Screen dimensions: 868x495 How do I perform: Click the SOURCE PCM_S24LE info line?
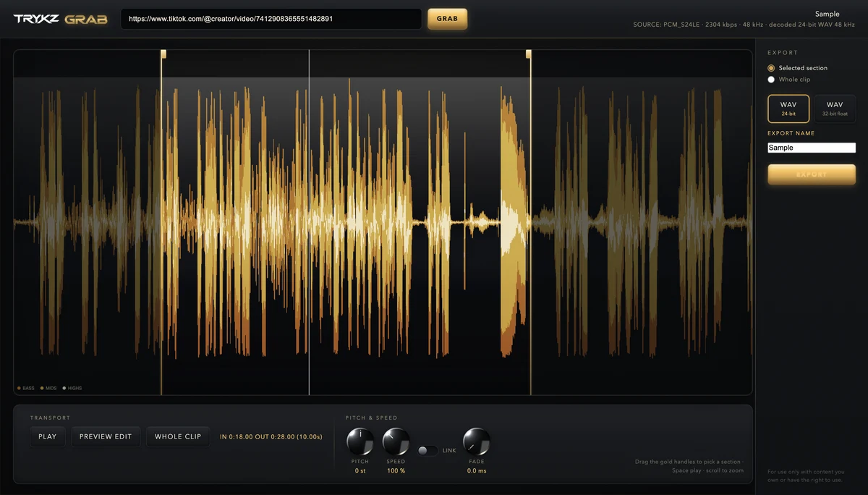(x=744, y=25)
